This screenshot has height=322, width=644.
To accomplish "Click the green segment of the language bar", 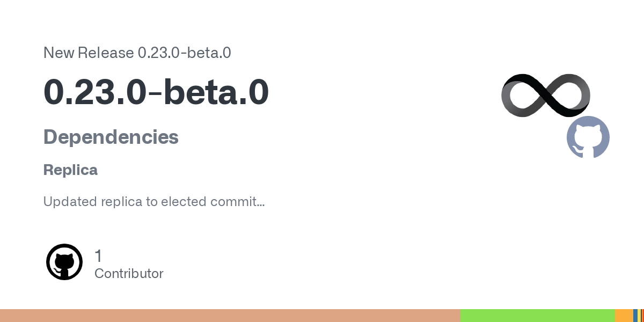I will pyautogui.click(x=538, y=316).
